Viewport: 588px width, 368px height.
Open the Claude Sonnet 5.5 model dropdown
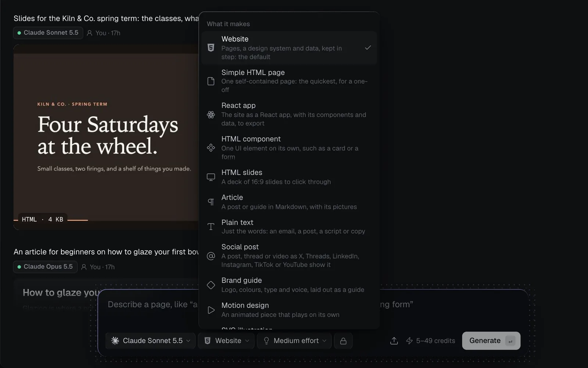(150, 341)
